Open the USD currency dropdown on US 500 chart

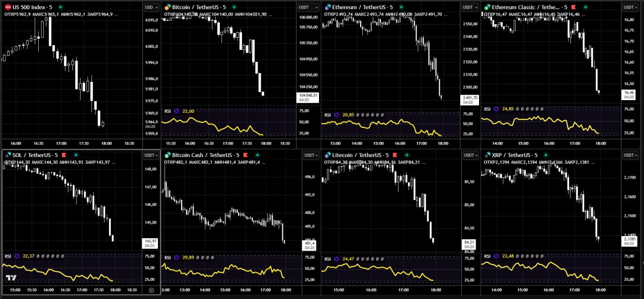[x=150, y=7]
